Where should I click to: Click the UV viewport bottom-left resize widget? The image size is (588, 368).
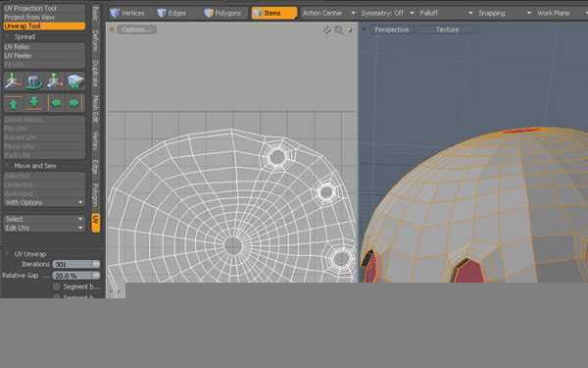click(116, 292)
